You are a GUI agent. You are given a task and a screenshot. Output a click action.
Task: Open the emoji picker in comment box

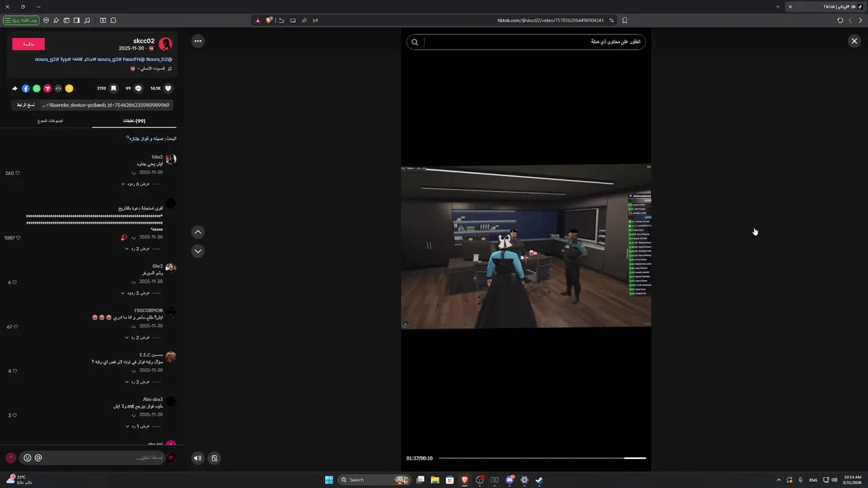27,458
